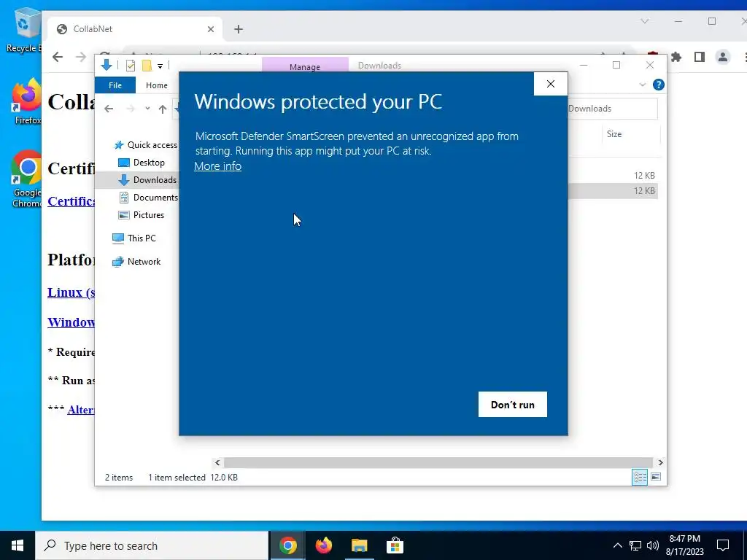Viewport: 747px width, 560px height.
Task: Open the Chrome tab search chevron
Action: point(645,21)
